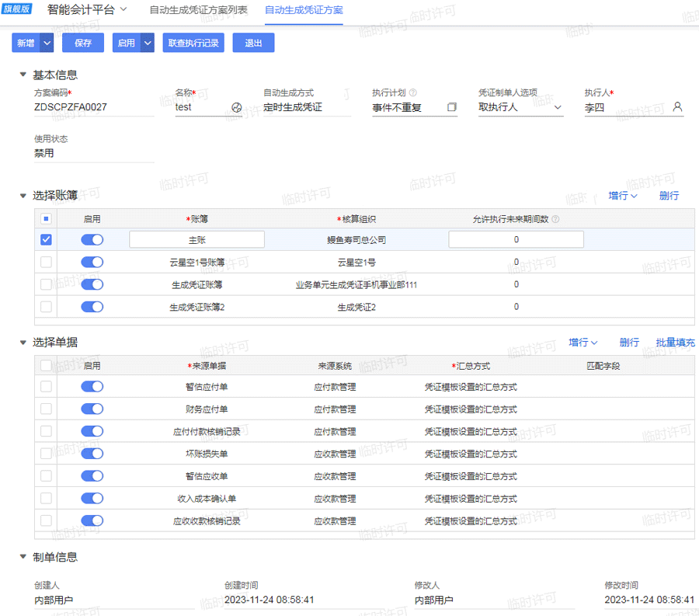Image resolution: width=699 pixels, height=616 pixels.
Task: Toggle off the 主账 enable switch
Action: (x=92, y=240)
